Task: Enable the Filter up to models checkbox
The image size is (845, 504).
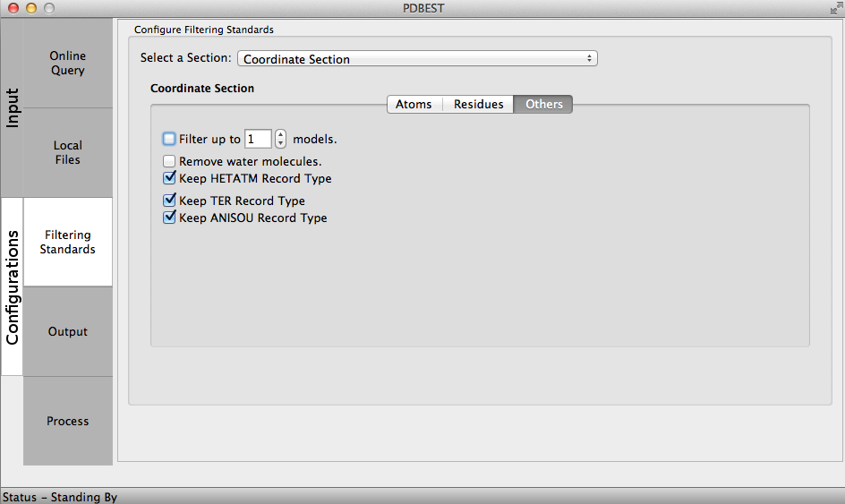Action: click(x=169, y=139)
